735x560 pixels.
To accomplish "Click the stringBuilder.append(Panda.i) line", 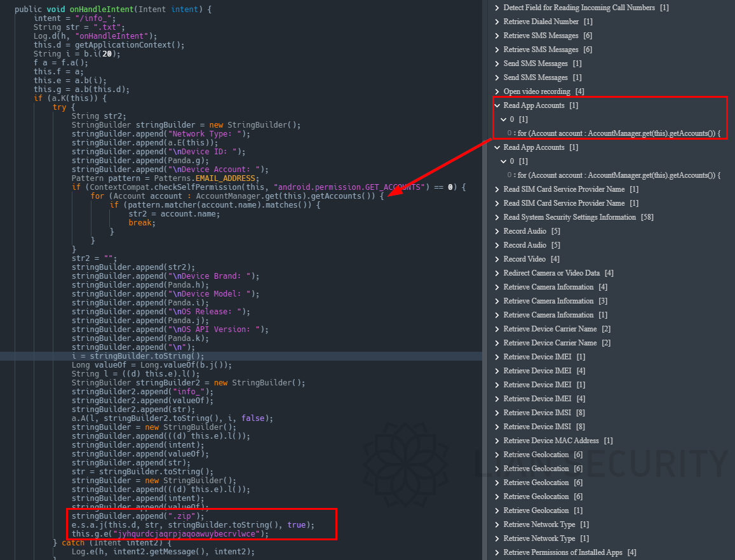I will coord(140,303).
